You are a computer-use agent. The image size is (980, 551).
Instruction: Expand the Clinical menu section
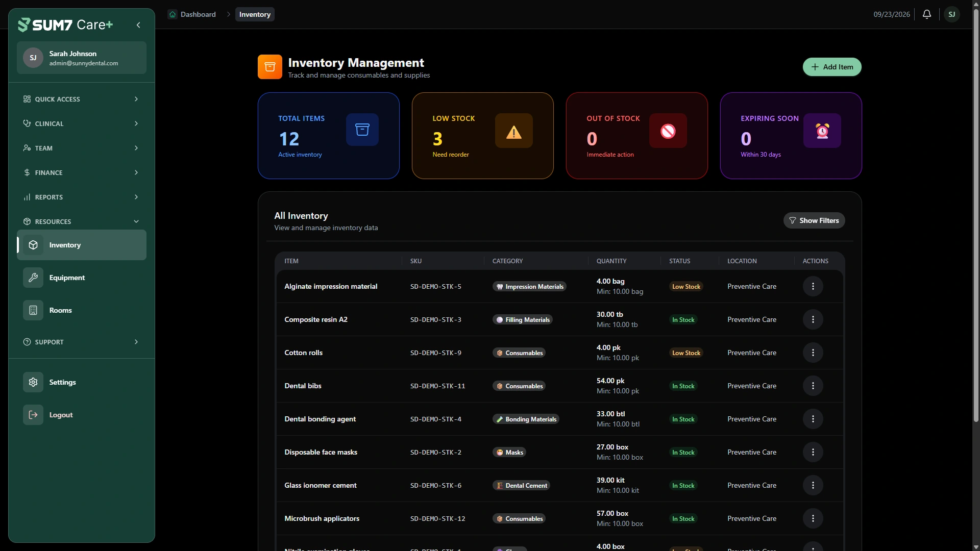[82, 123]
